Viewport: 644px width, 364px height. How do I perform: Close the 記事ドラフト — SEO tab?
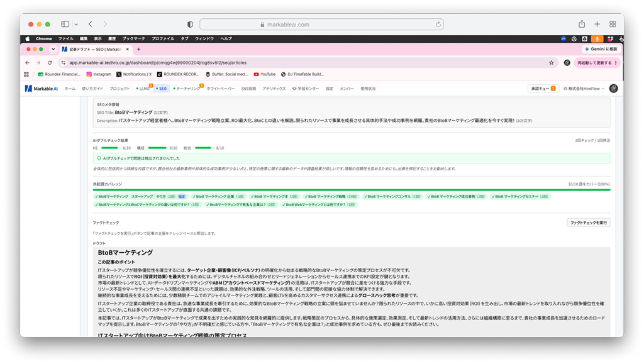(x=127, y=49)
